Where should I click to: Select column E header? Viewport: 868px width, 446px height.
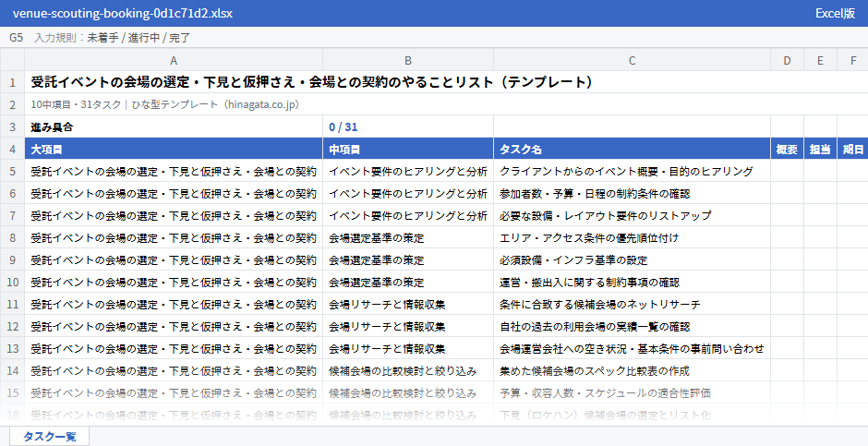coord(820,60)
